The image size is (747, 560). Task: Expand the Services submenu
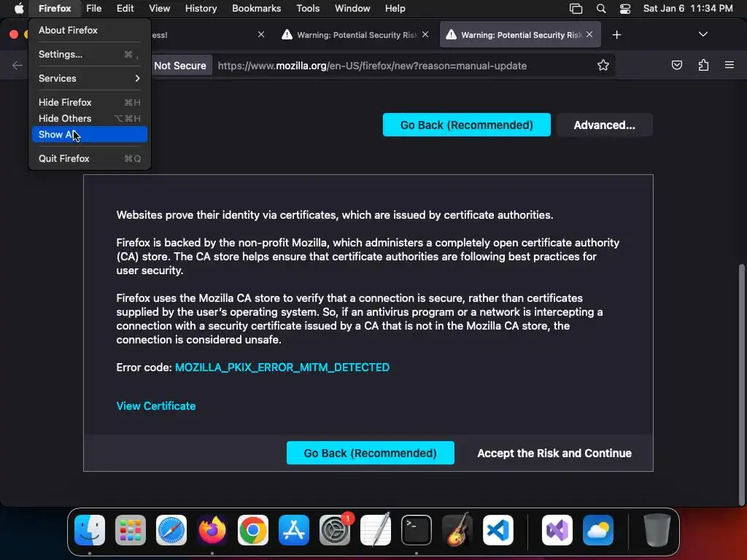point(90,78)
